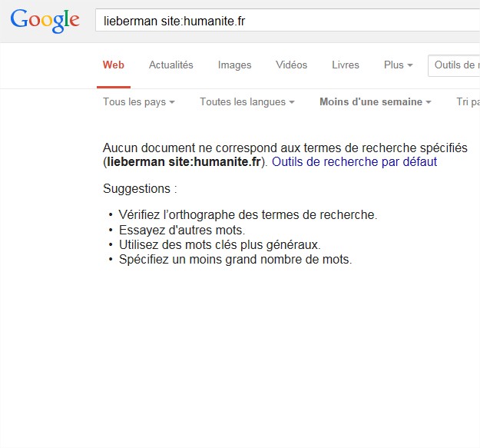Open the Tous les pays dropdown
Viewport: 480px width, 448px height.
click(139, 101)
